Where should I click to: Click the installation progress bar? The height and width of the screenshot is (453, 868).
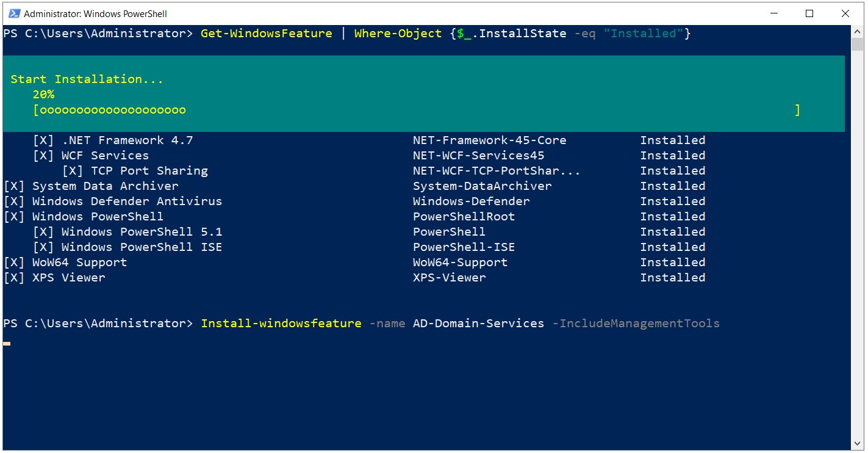coord(417,110)
